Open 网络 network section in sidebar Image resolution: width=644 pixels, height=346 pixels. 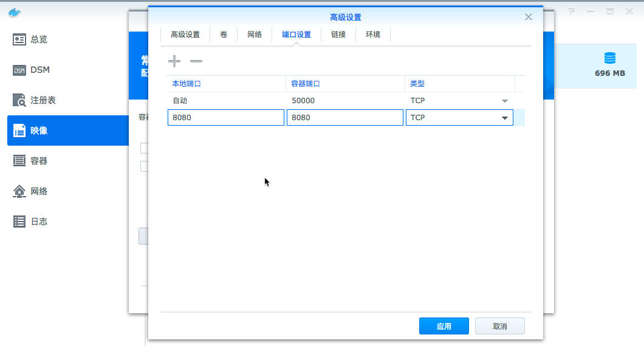pyautogui.click(x=39, y=191)
